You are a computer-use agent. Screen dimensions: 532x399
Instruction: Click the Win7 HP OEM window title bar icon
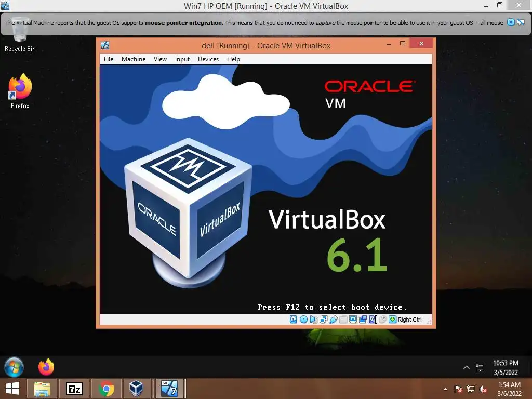pos(5,5)
